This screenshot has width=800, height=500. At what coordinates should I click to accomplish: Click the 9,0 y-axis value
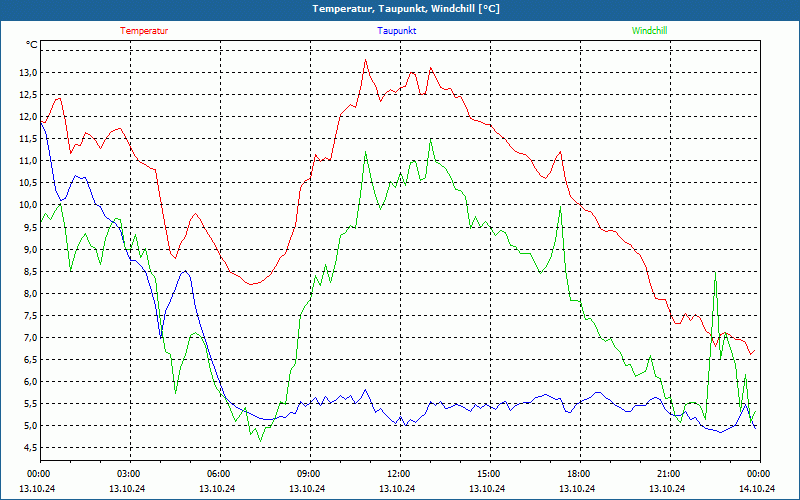pos(30,249)
